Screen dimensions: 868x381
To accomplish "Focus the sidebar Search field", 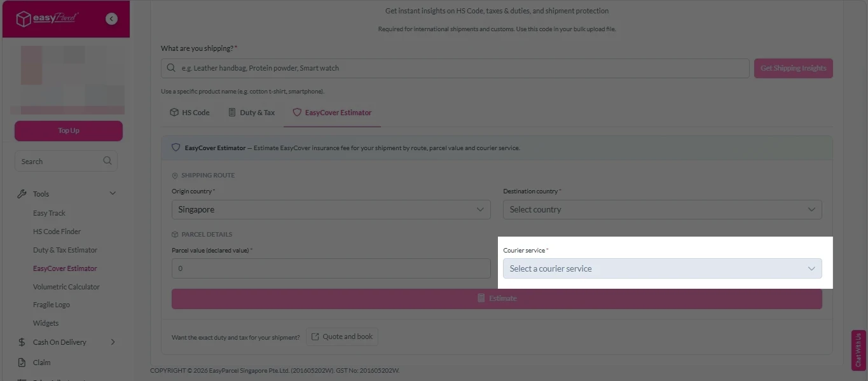I will click(66, 161).
